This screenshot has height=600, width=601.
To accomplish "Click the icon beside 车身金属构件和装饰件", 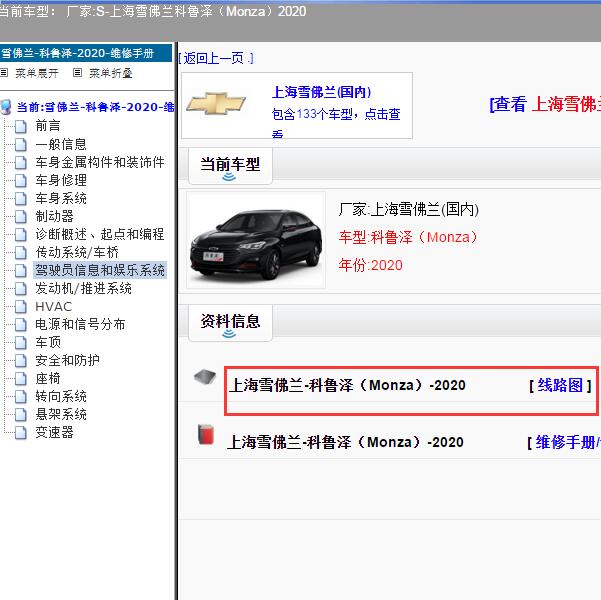I will pos(21,162).
